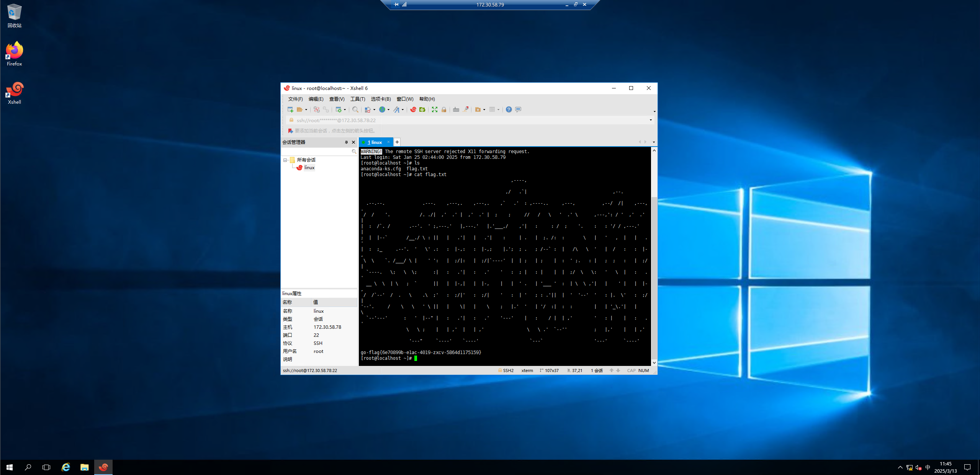Launch Xftp from the green toolbar icon
Image resolution: width=980 pixels, height=475 pixels.
(x=422, y=109)
